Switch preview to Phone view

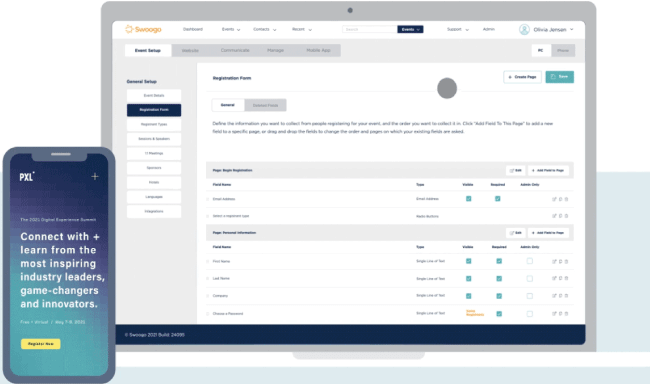click(563, 51)
